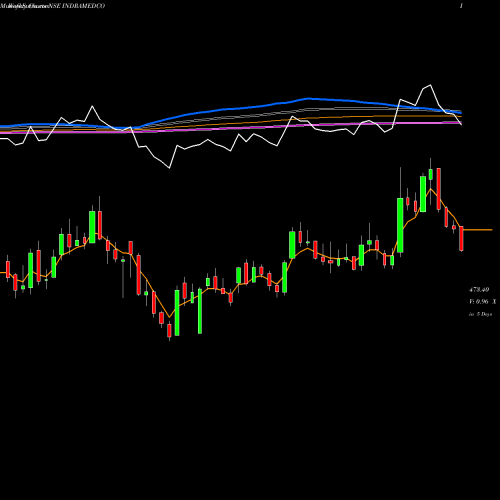Screen dimensions: 500x500
Task: Click the tall red candlestick at the price peak
Action: (439, 189)
